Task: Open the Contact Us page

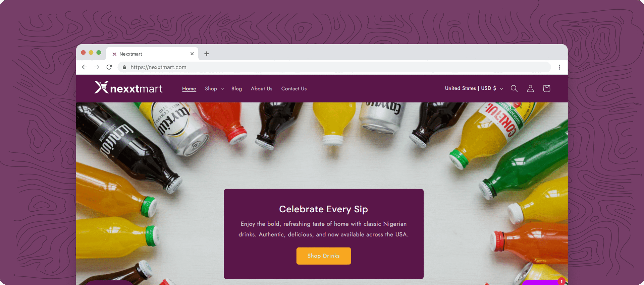Action: click(294, 89)
